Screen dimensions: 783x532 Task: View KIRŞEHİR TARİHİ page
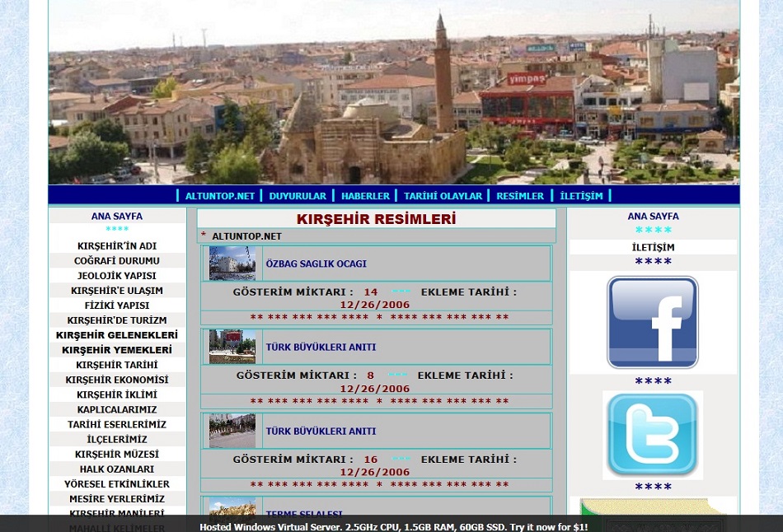point(117,365)
